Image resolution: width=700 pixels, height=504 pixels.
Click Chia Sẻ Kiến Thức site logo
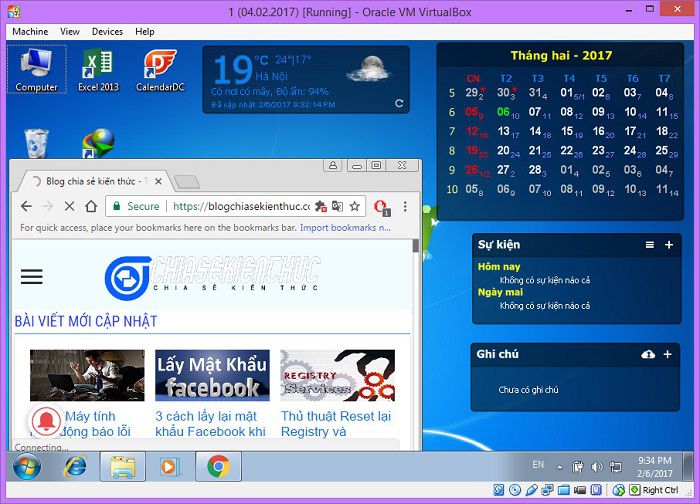coord(212,277)
